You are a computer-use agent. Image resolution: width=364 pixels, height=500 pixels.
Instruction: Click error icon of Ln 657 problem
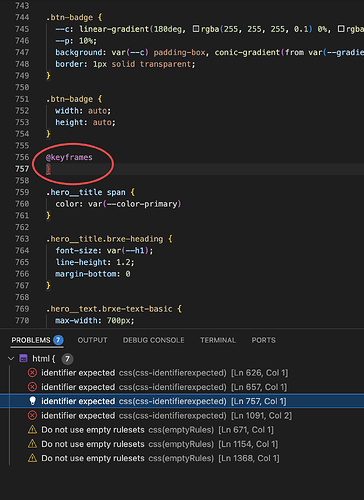32,387
